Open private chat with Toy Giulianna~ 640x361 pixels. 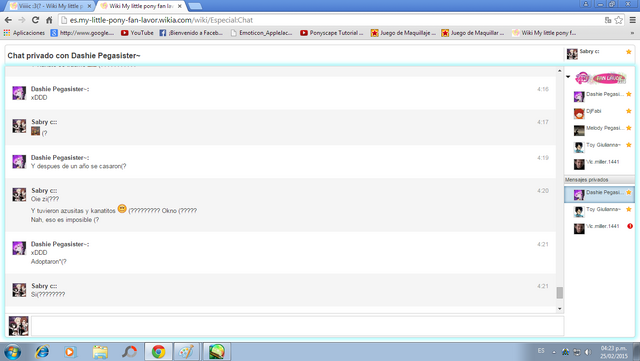[x=600, y=211]
